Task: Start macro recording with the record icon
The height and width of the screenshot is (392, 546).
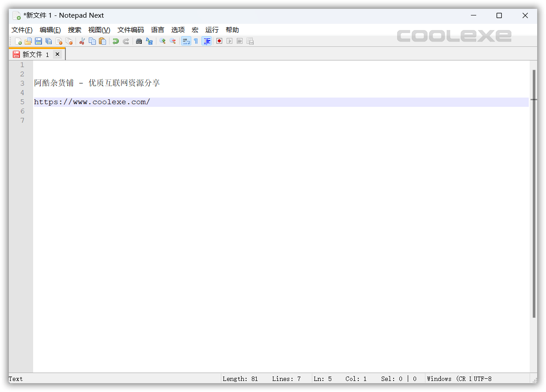Action: pyautogui.click(x=219, y=41)
